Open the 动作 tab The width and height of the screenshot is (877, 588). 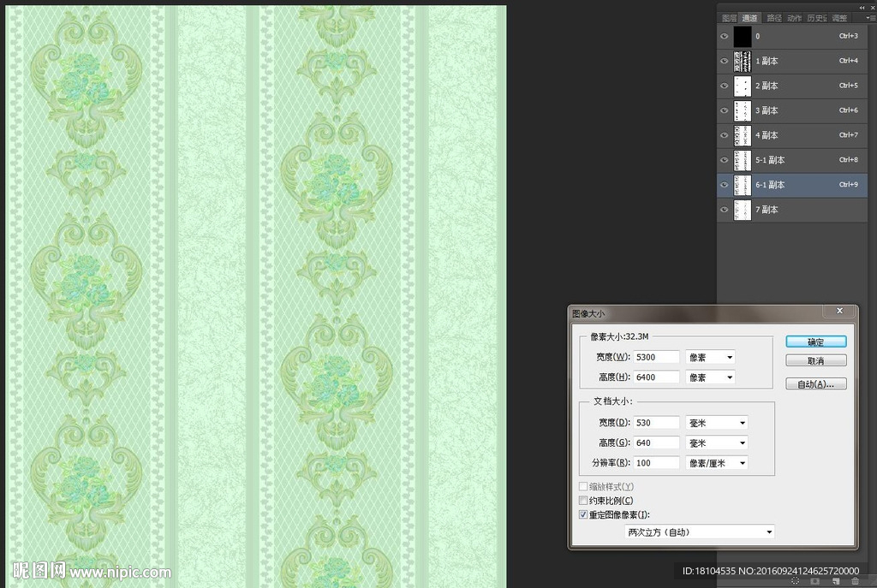coord(794,18)
